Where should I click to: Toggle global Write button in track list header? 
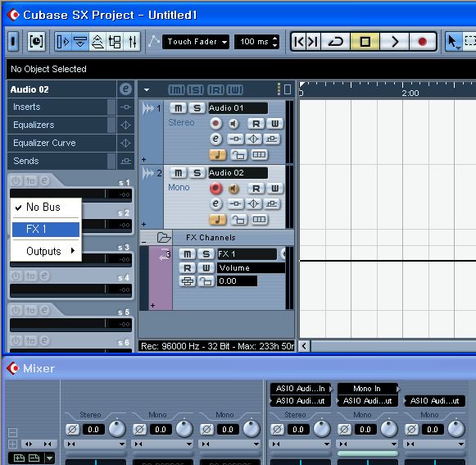click(234, 90)
